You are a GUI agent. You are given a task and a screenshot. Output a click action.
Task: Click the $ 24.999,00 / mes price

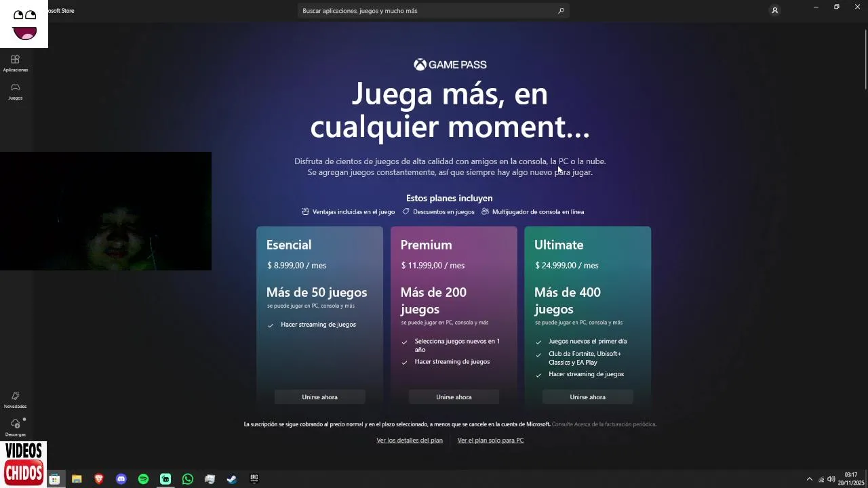click(567, 266)
